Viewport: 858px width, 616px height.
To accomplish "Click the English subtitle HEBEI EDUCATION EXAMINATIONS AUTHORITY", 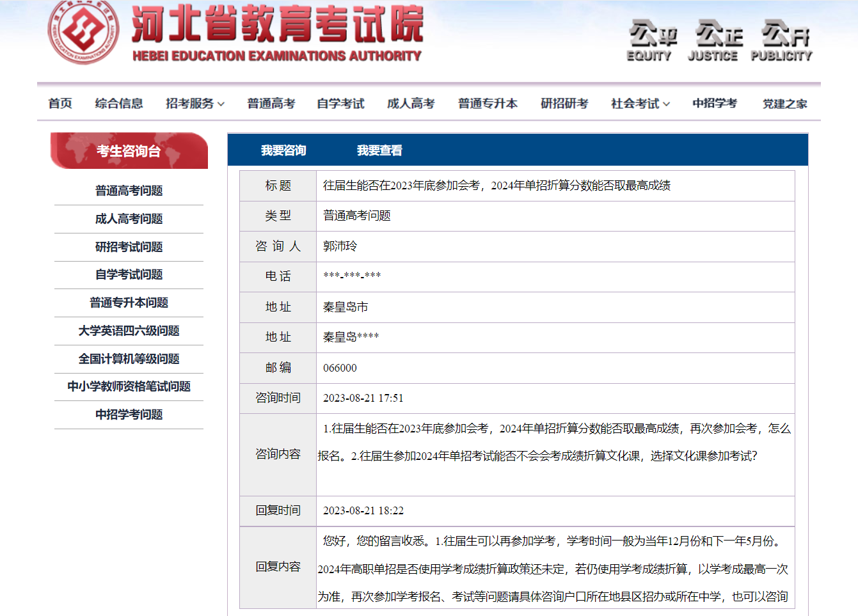I will 277,56.
